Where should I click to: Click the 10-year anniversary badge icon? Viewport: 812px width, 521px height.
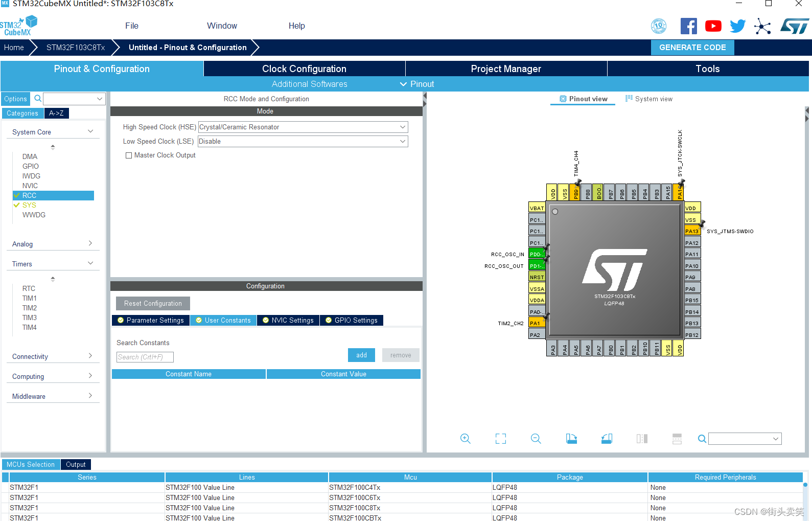pos(659,26)
